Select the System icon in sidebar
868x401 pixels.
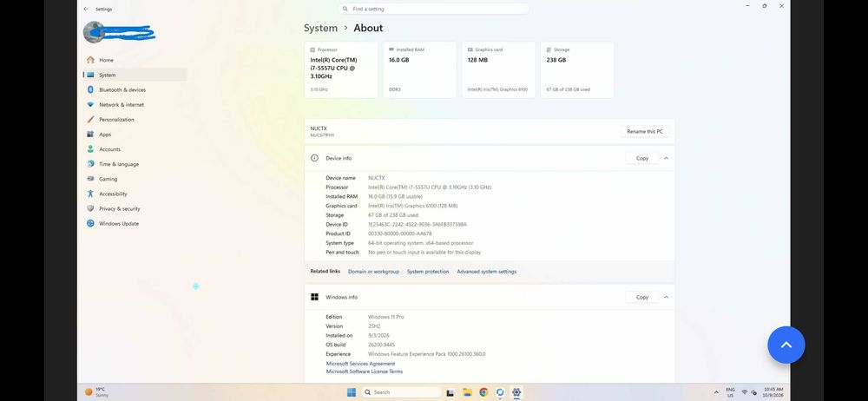pos(90,75)
